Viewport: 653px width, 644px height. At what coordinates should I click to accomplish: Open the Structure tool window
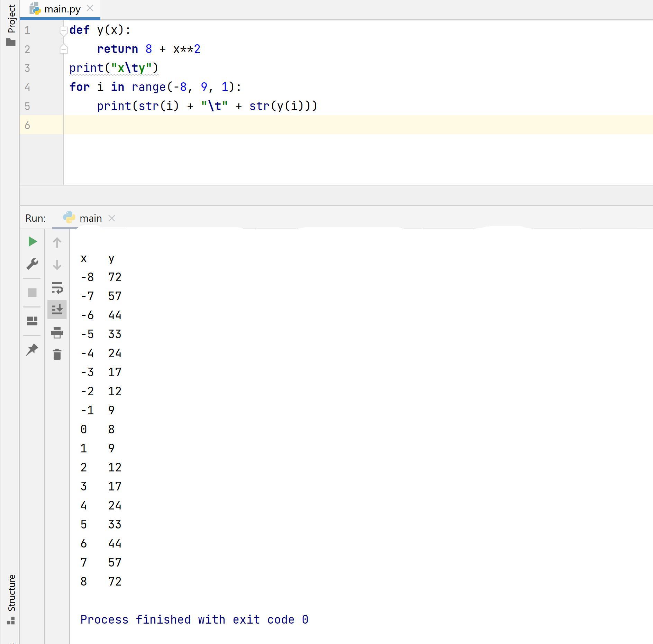(x=11, y=599)
